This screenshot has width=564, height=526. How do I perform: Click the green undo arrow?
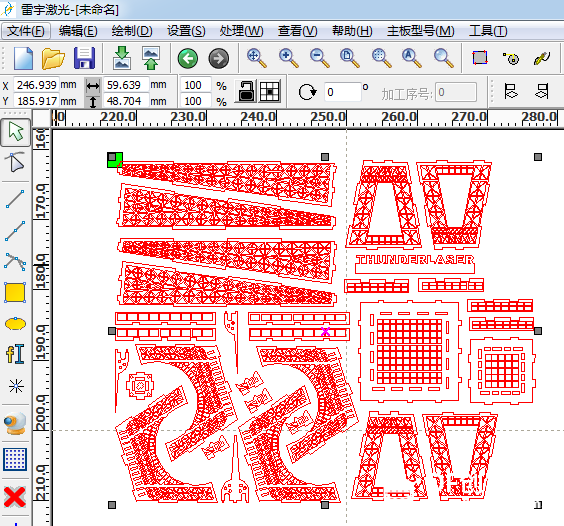[x=188, y=58]
